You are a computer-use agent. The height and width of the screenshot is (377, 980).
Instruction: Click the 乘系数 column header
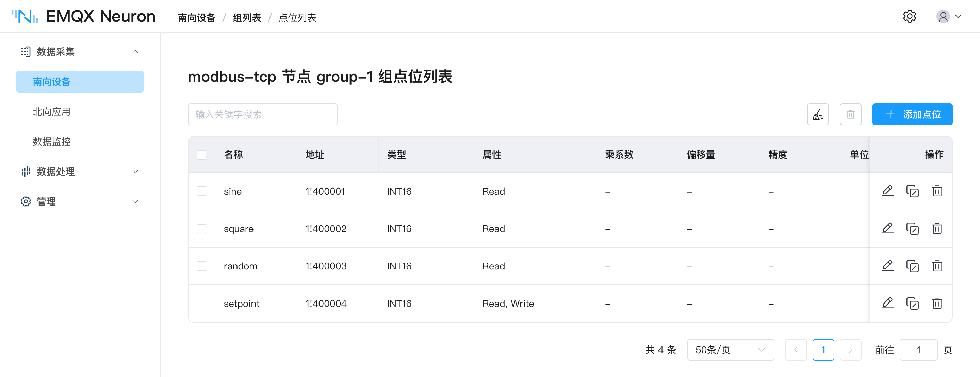coord(619,155)
